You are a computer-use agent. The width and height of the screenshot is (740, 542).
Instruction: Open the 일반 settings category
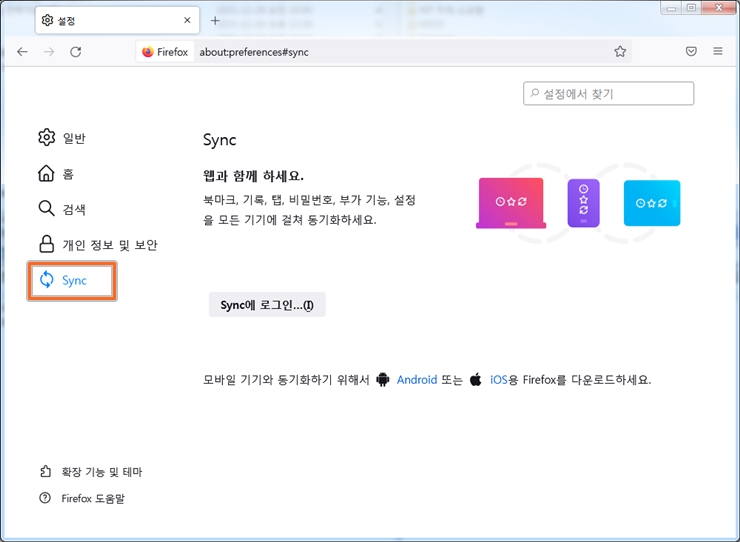pyautogui.click(x=62, y=138)
